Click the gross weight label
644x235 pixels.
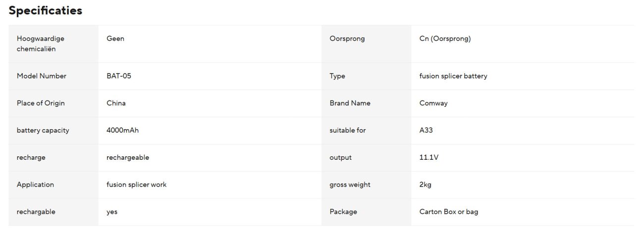[350, 185]
